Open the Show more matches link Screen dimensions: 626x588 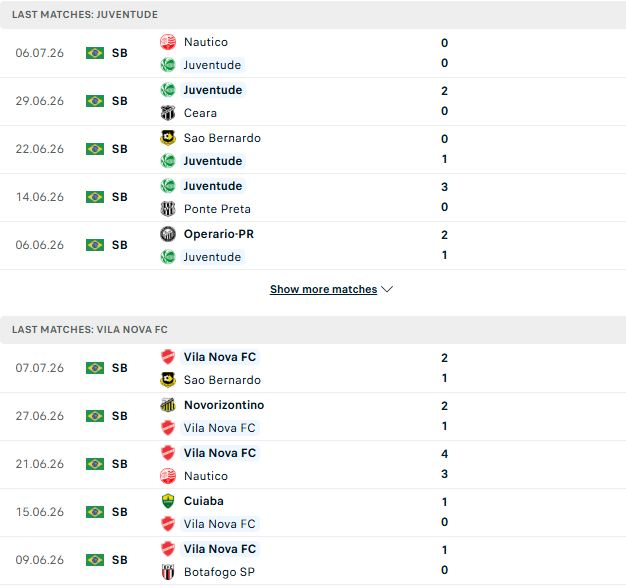(323, 289)
